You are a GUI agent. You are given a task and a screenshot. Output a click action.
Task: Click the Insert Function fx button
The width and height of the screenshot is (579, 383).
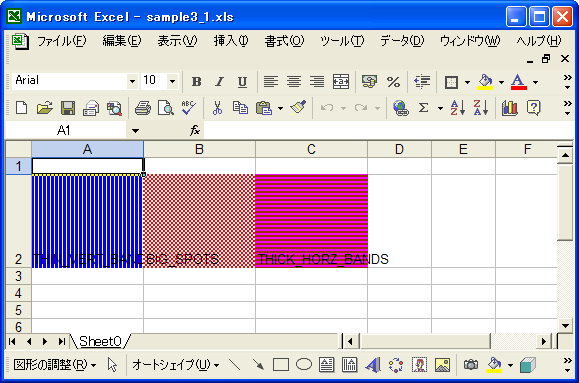pos(195,130)
